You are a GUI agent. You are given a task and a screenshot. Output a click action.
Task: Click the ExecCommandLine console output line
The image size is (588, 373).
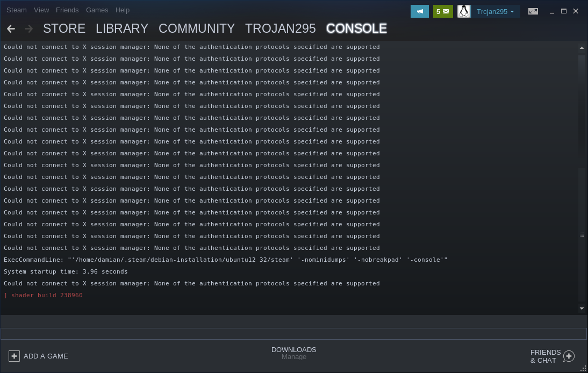click(x=225, y=260)
